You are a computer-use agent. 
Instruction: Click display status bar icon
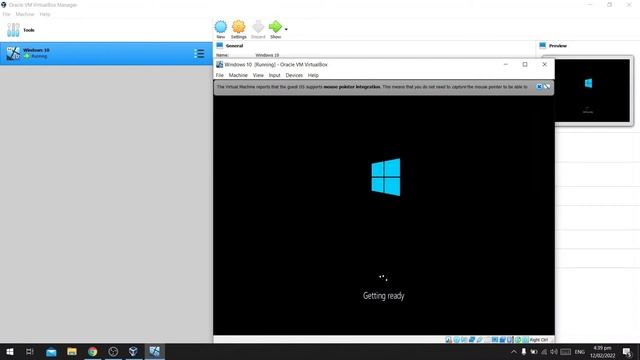click(x=495, y=340)
